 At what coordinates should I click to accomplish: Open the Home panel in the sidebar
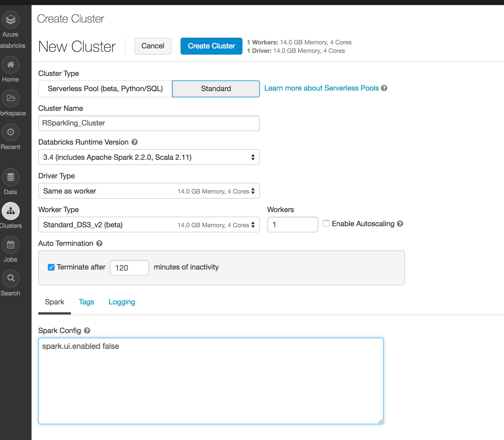coord(10,64)
